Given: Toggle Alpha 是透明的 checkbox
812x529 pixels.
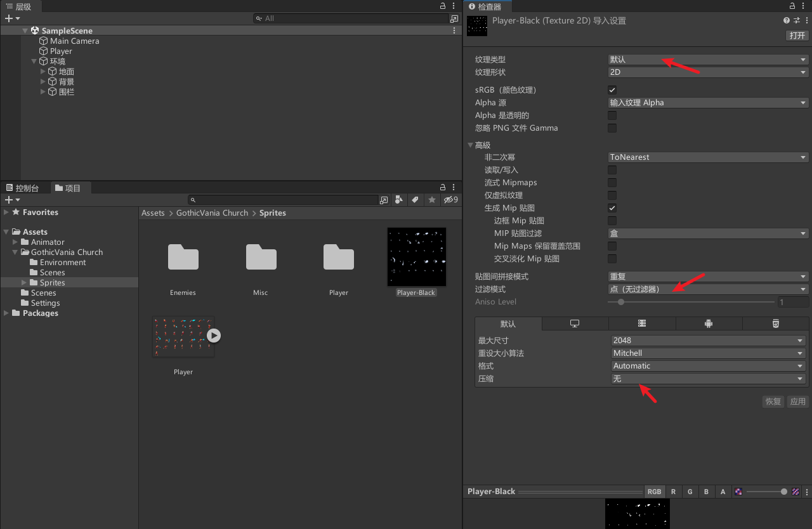Looking at the screenshot, I should click(x=612, y=115).
